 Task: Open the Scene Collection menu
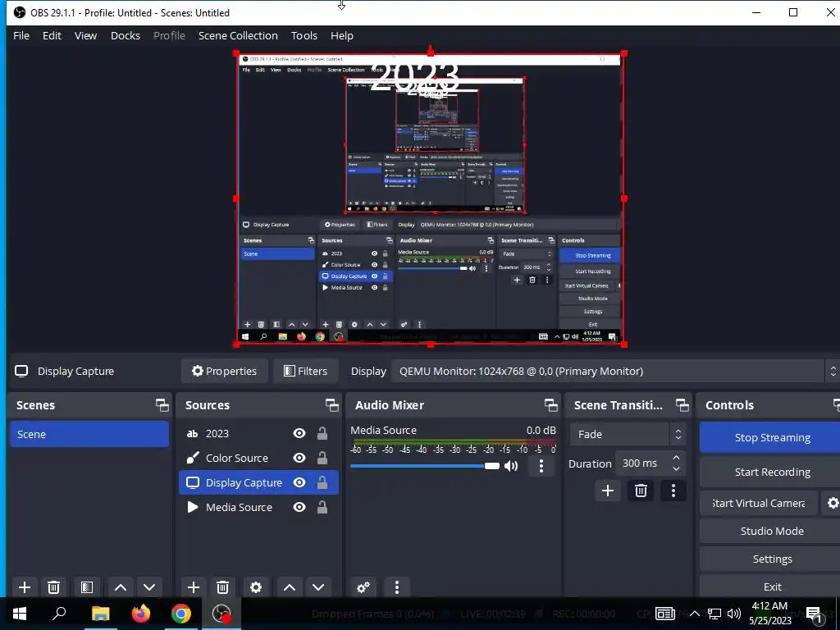tap(238, 35)
